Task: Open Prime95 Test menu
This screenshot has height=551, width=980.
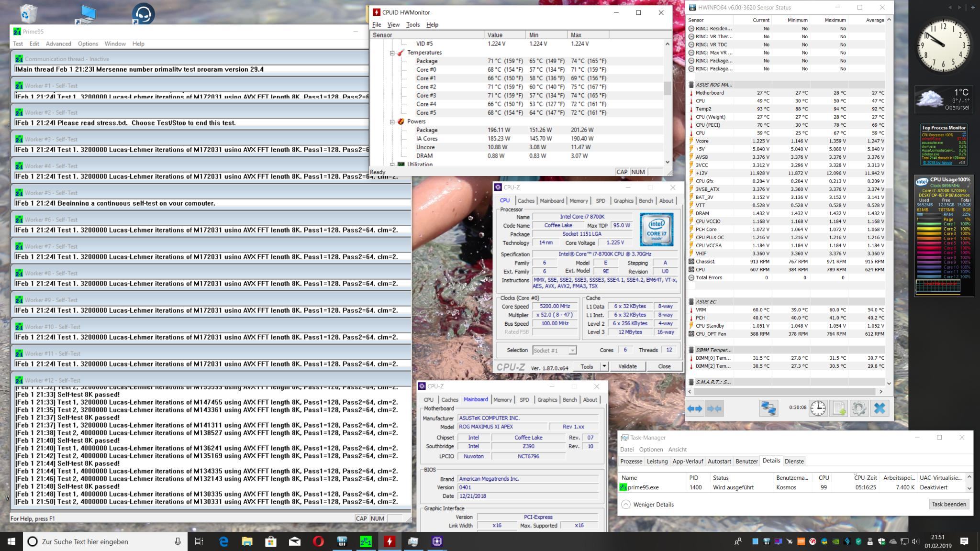Action: coord(18,44)
